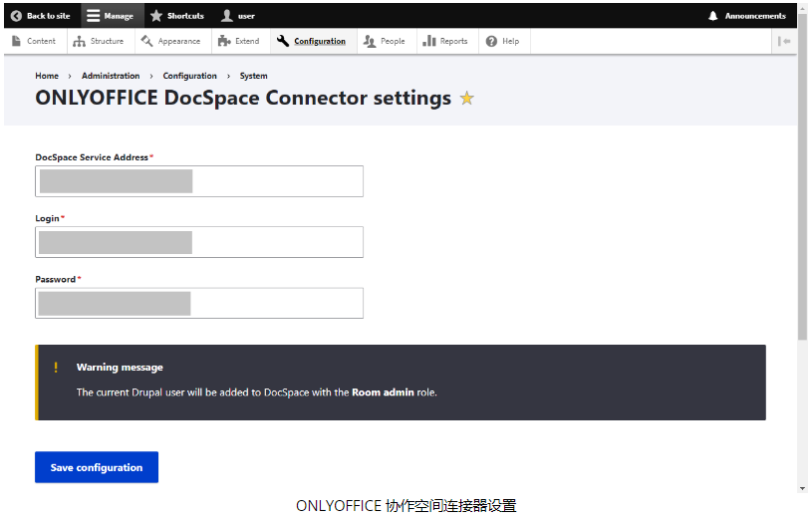Image resolution: width=812 pixels, height=519 pixels.
Task: Click the Reports bar chart icon
Action: coord(429,41)
